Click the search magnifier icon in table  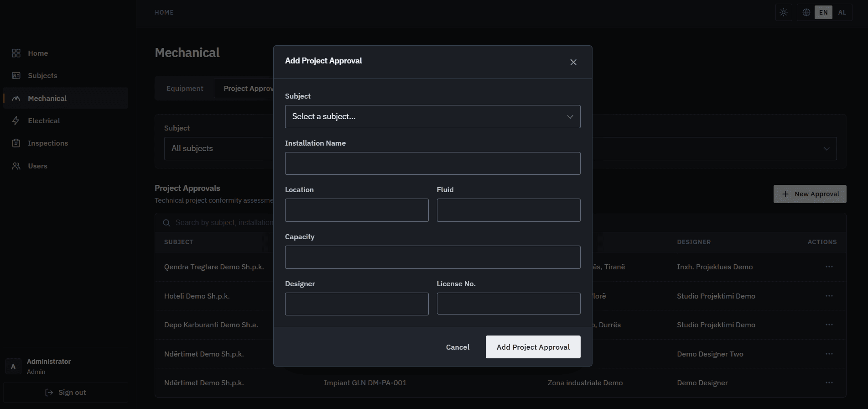(x=166, y=223)
